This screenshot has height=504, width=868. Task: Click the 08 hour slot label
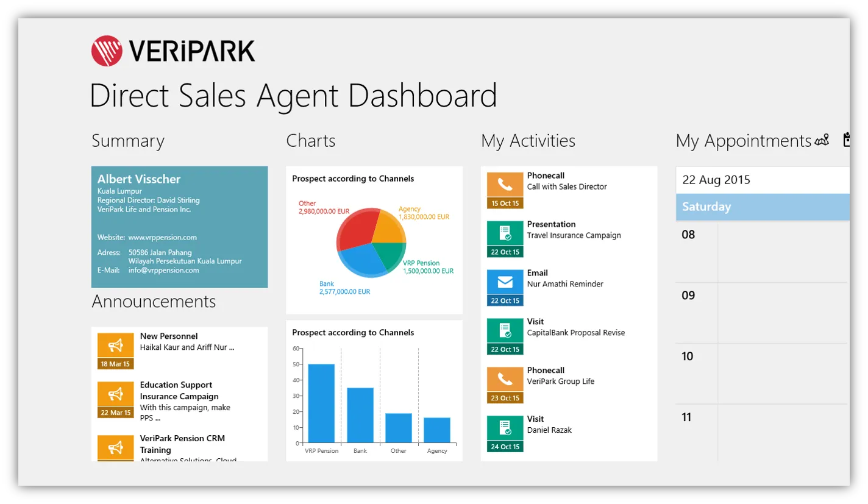tap(688, 235)
